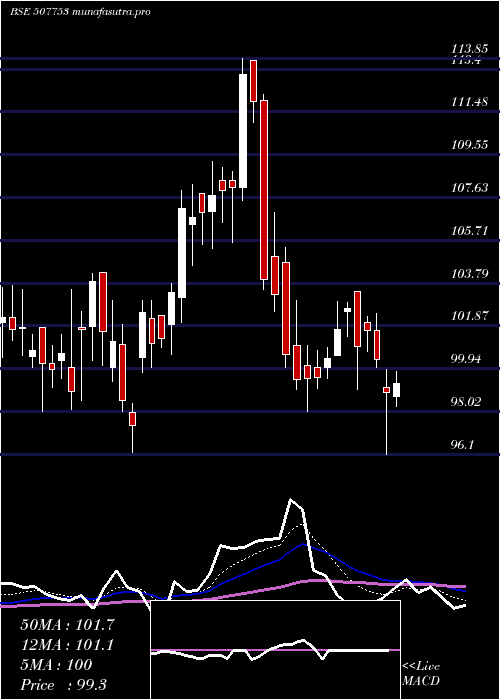This screenshot has height=700, width=500.
Task: Click the 113.85 price level label
Action: [x=470, y=50]
